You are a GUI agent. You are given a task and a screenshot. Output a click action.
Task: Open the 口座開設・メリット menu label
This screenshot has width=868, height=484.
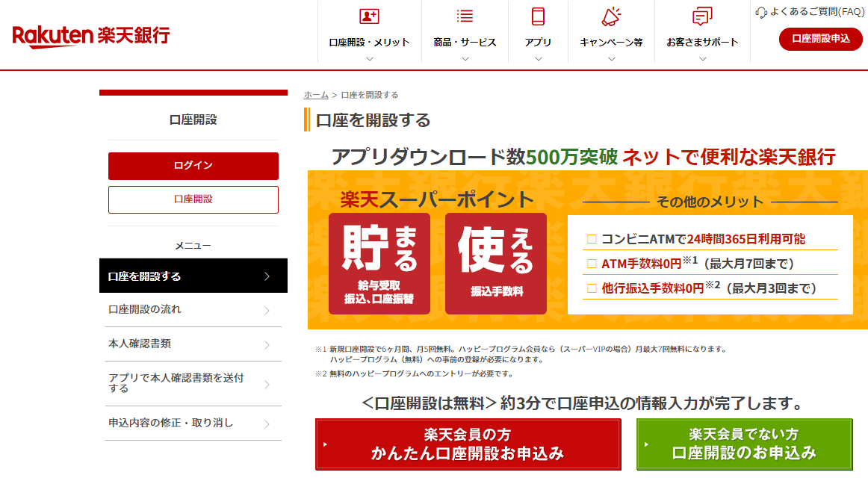(x=369, y=43)
